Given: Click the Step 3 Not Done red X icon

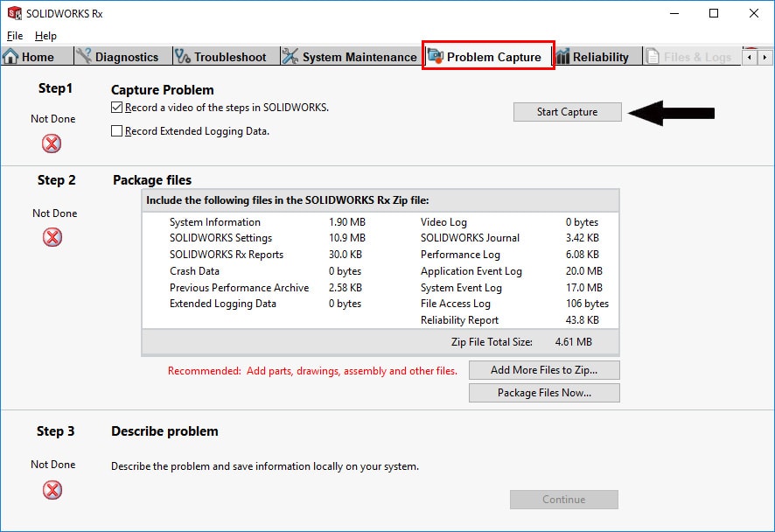Looking at the screenshot, I should 52,490.
